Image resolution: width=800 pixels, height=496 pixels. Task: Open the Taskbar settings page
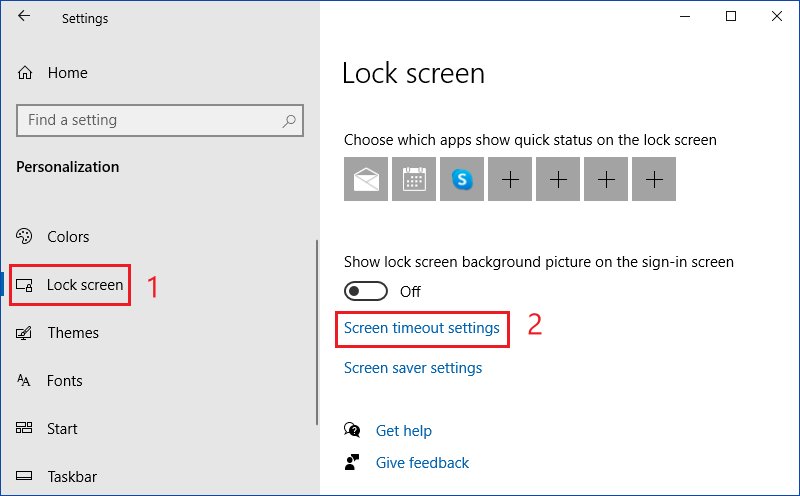(x=71, y=477)
